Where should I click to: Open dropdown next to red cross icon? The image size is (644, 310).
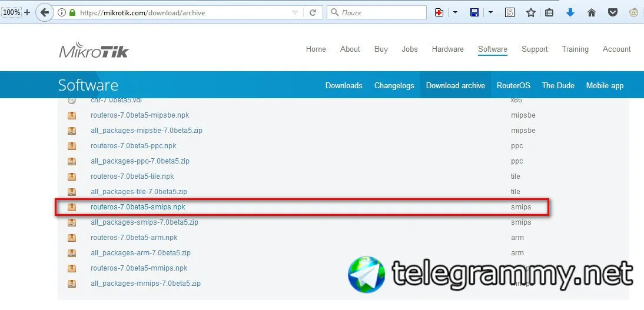coord(455,13)
